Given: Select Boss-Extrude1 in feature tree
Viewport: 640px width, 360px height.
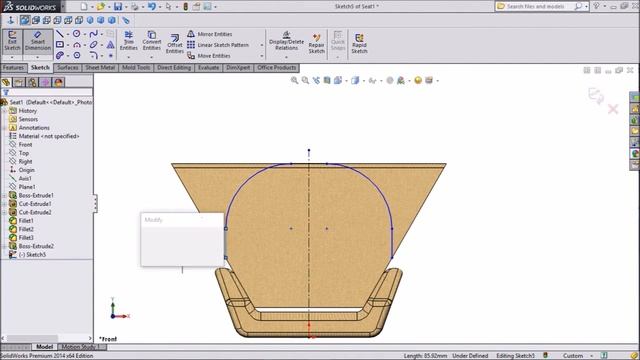Looking at the screenshot, I should click(36, 196).
